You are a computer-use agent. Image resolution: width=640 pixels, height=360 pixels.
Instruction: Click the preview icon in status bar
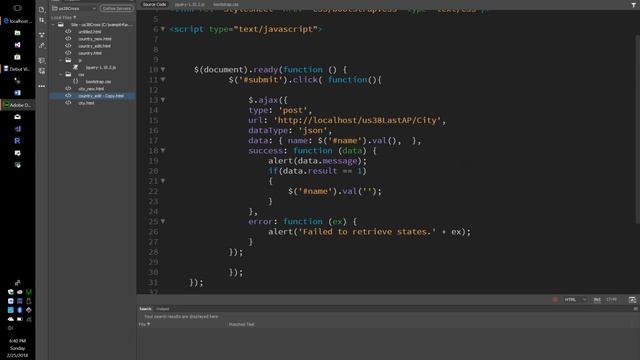[632, 300]
